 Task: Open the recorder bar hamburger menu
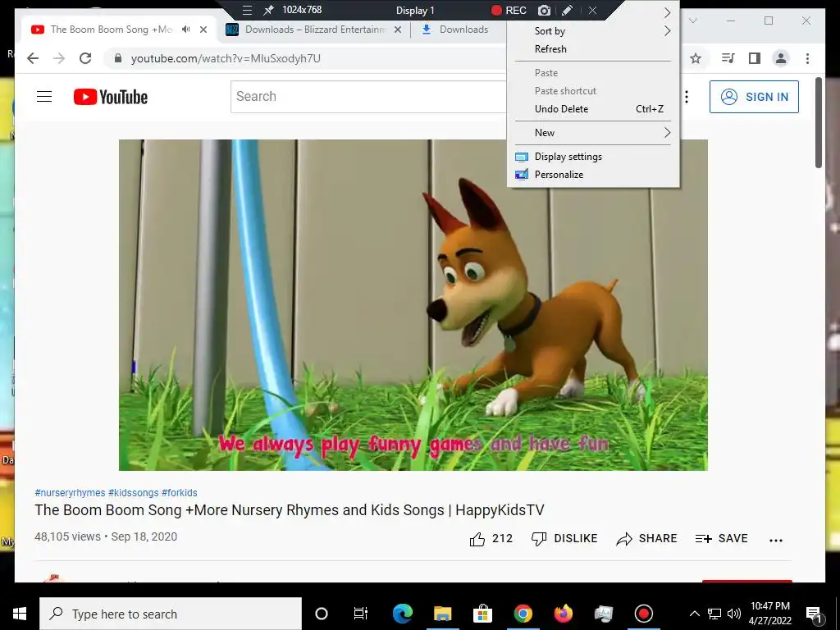click(x=247, y=10)
